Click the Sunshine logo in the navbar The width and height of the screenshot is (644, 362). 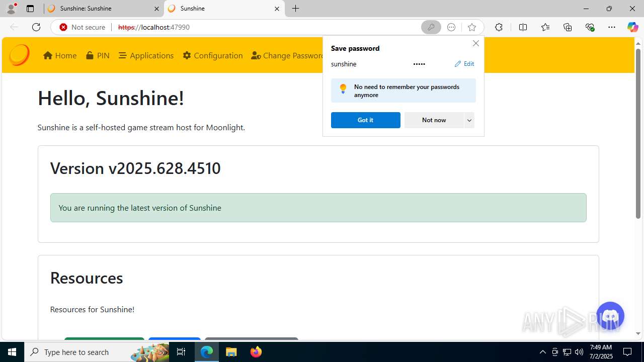(19, 55)
